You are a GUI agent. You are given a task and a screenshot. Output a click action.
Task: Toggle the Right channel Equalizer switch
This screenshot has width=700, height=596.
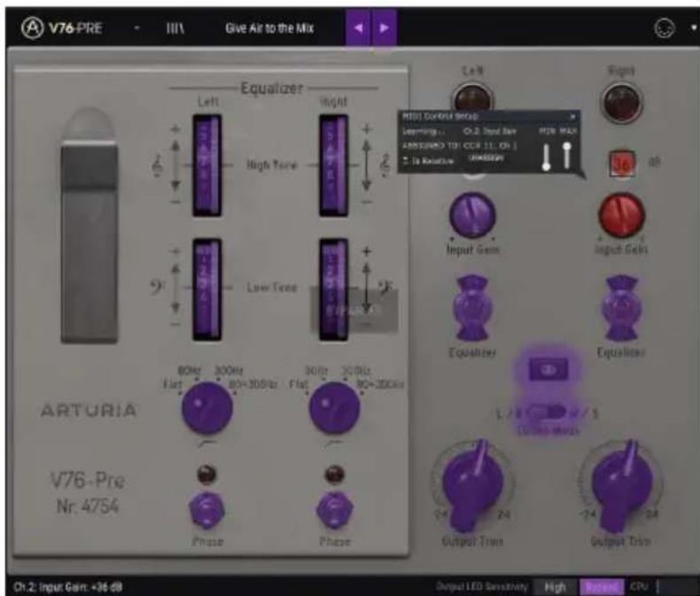tap(621, 308)
